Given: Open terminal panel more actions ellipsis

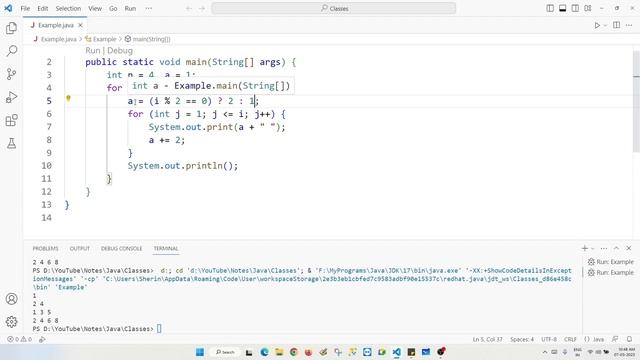Looking at the screenshot, I should 604,248.
